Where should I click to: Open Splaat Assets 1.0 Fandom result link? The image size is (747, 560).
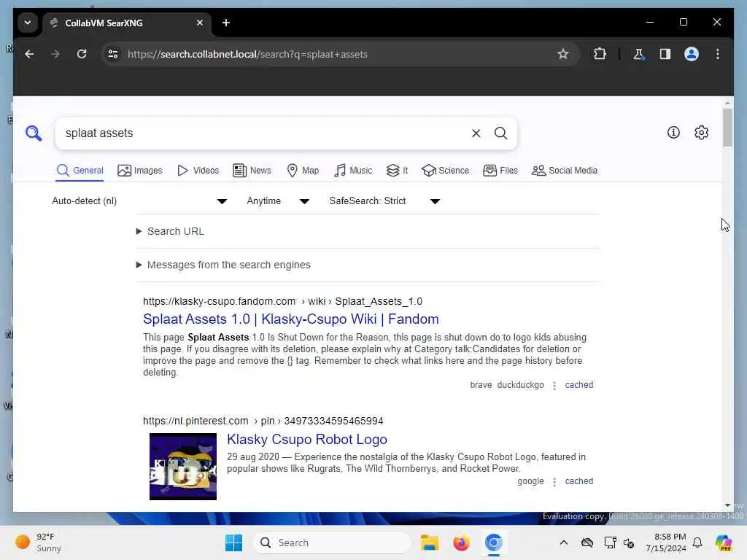(291, 319)
